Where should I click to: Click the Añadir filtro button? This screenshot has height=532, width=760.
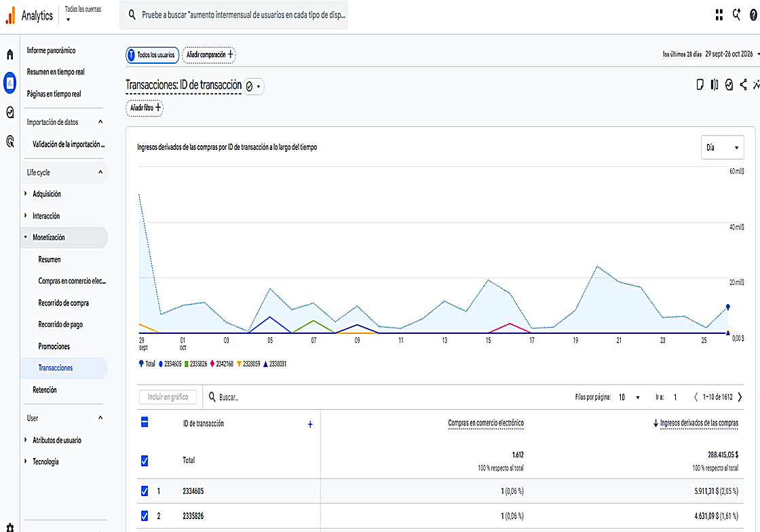coord(145,108)
